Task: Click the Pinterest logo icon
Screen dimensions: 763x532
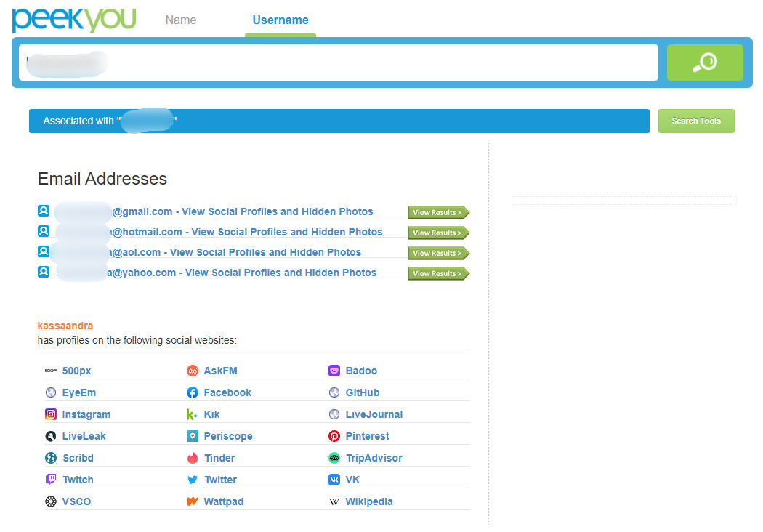Action: [334, 436]
